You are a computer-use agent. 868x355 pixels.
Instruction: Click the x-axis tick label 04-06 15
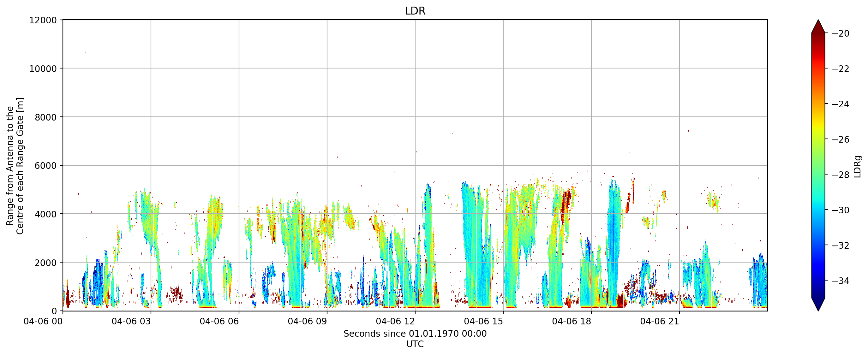pyautogui.click(x=483, y=321)
